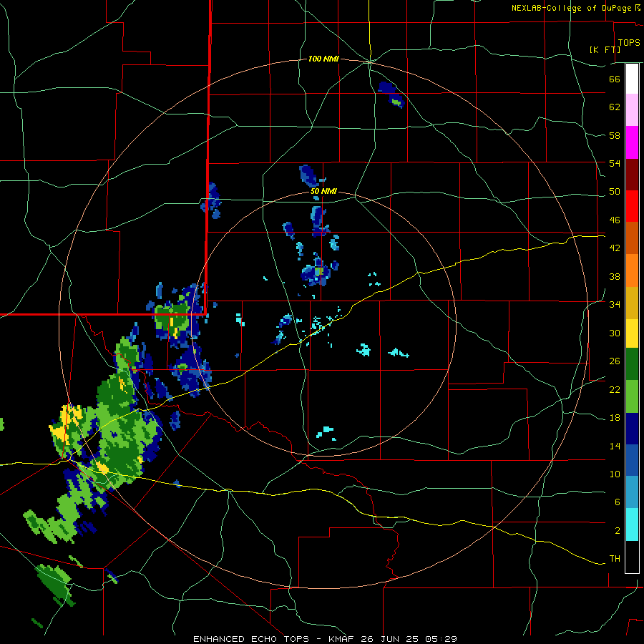
Task: Click the 100 NMI range ring label
Action: 323,59
